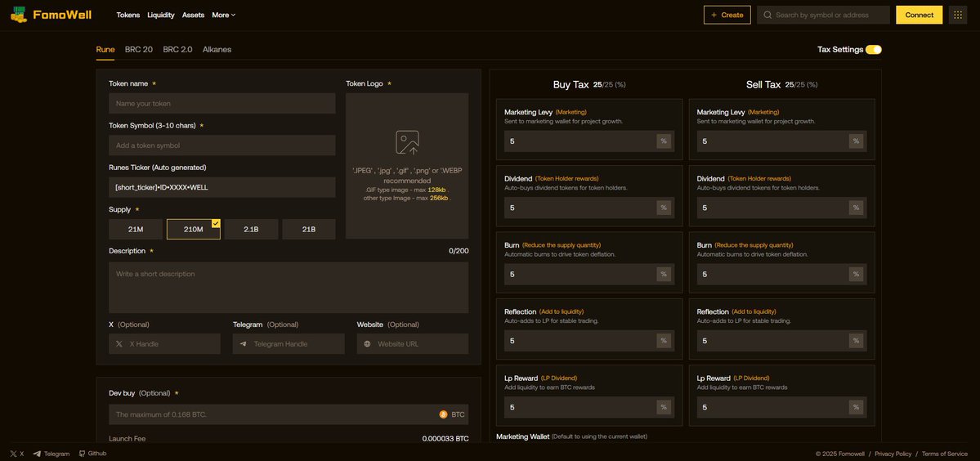Select the 2.1B supply option
This screenshot has width=980, height=461.
(x=251, y=229)
